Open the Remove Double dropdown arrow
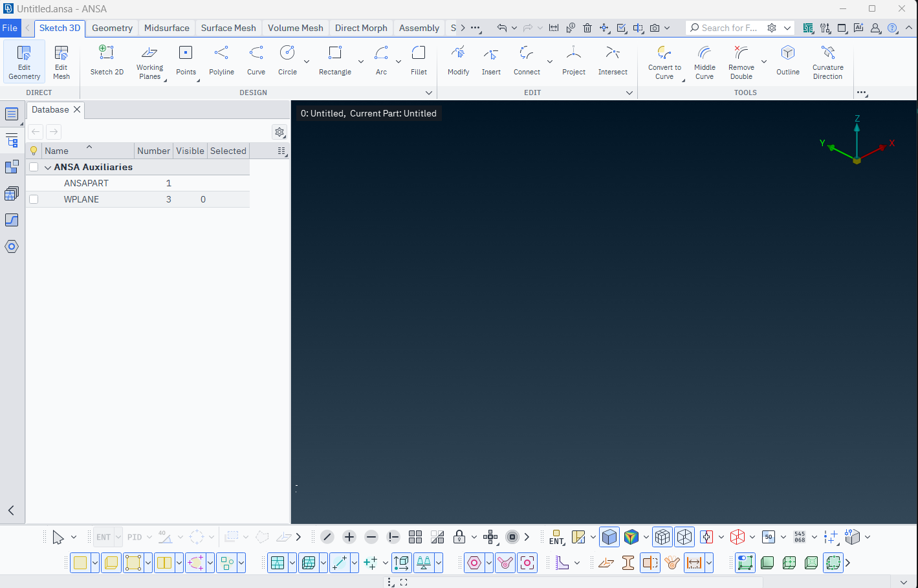The image size is (918, 588). click(764, 62)
